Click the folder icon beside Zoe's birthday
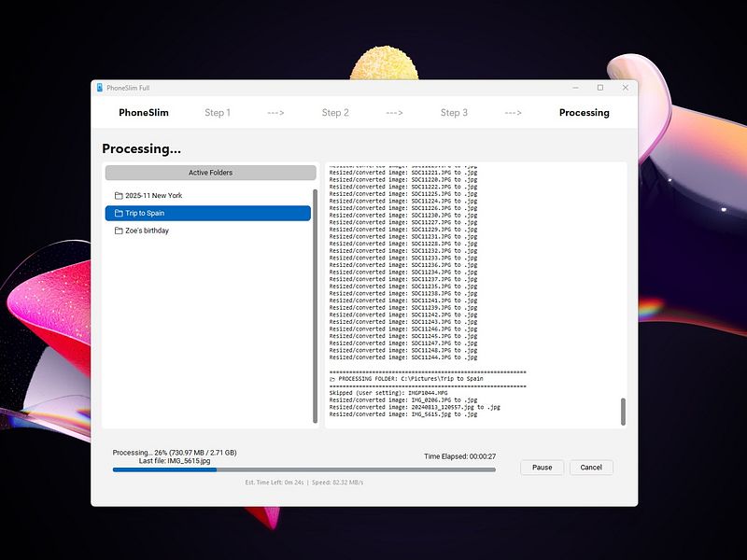The width and height of the screenshot is (747, 560). (119, 231)
